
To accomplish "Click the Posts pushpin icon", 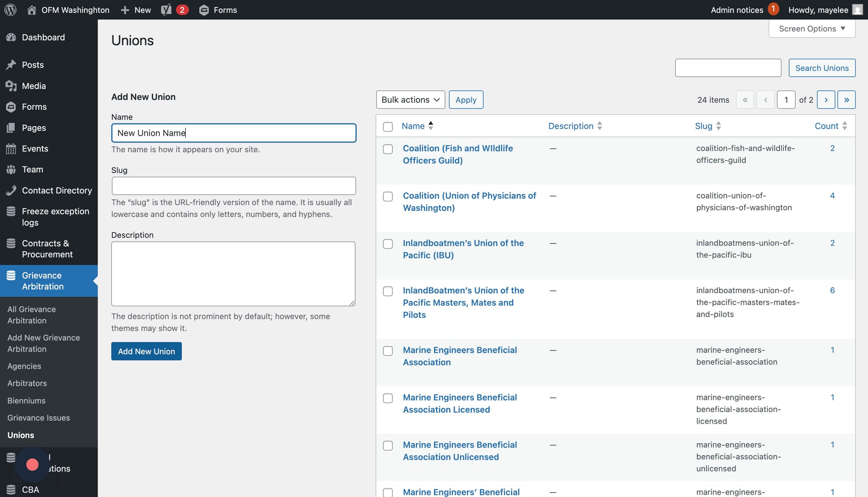I will (11, 65).
